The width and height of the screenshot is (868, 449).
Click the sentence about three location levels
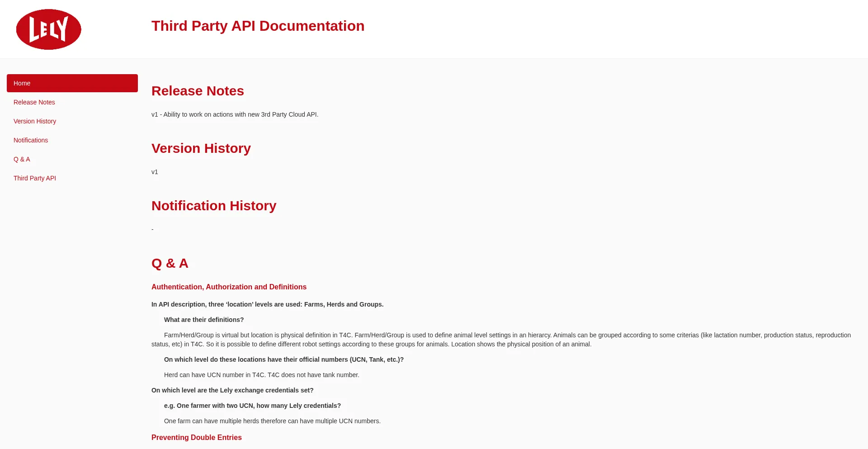coord(268,304)
